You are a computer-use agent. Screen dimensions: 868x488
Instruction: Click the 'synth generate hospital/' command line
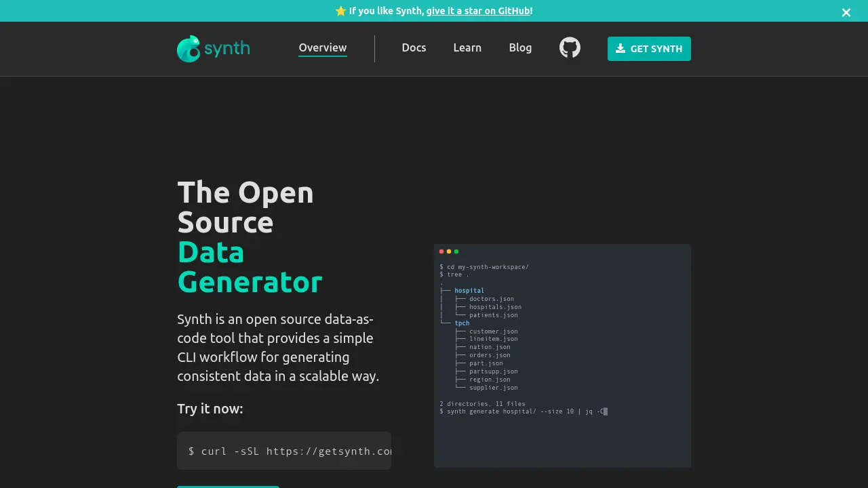523,411
